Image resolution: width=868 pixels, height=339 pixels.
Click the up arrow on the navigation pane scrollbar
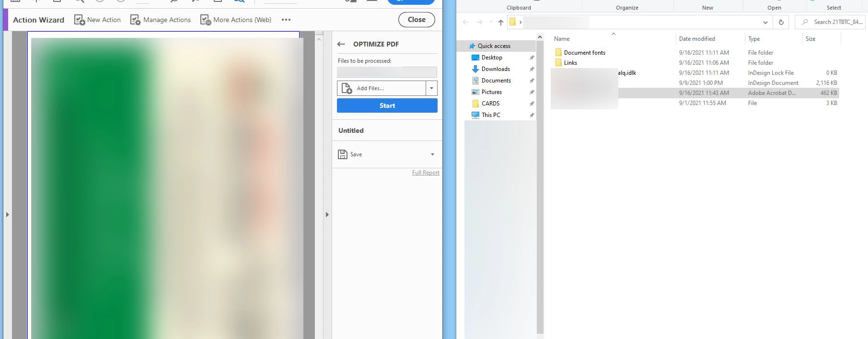pyautogui.click(x=540, y=37)
